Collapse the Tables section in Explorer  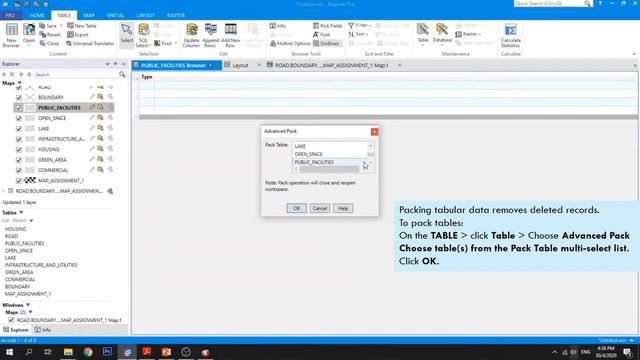21,213
